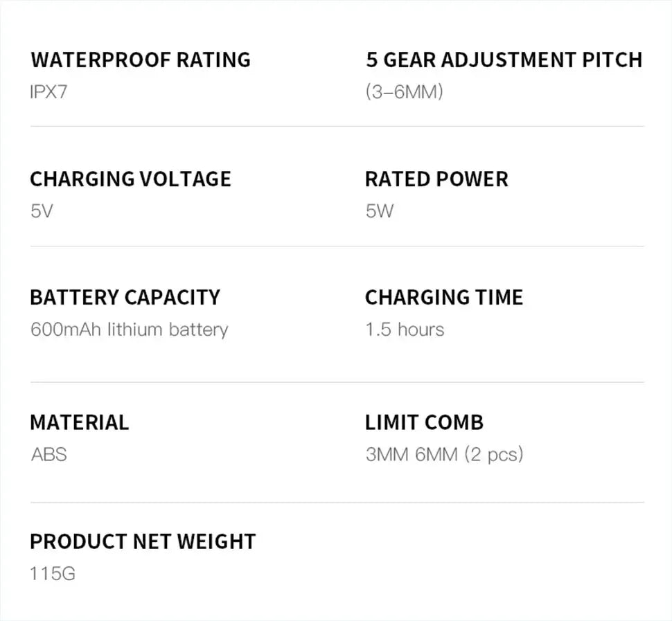Select the 1.5 hours value
The image size is (672, 621).
coord(405,330)
